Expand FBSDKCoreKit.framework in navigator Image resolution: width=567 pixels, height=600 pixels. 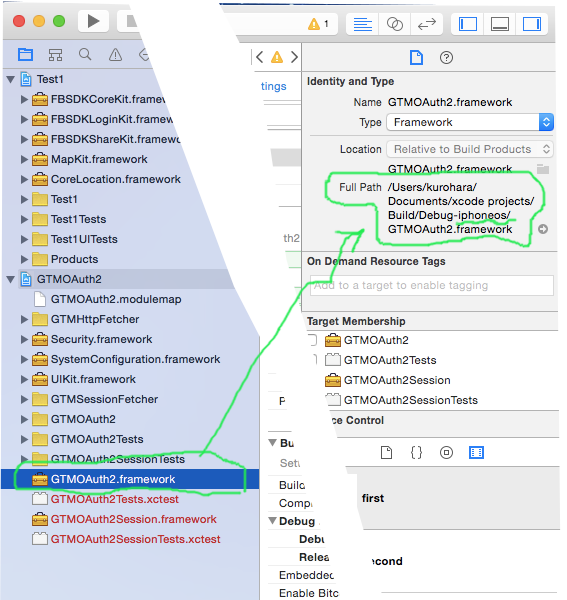click(24, 99)
